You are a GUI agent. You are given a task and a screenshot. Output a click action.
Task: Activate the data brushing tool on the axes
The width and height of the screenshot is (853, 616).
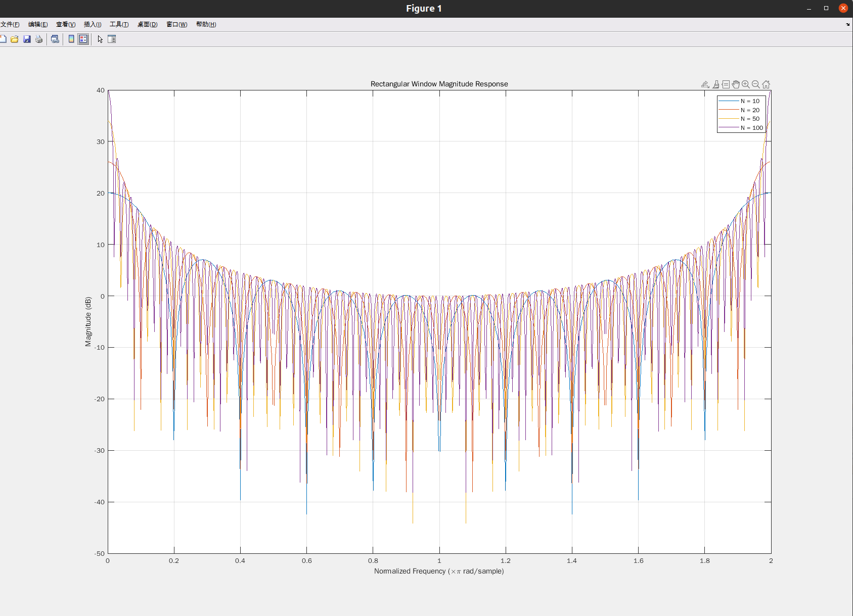[716, 84]
